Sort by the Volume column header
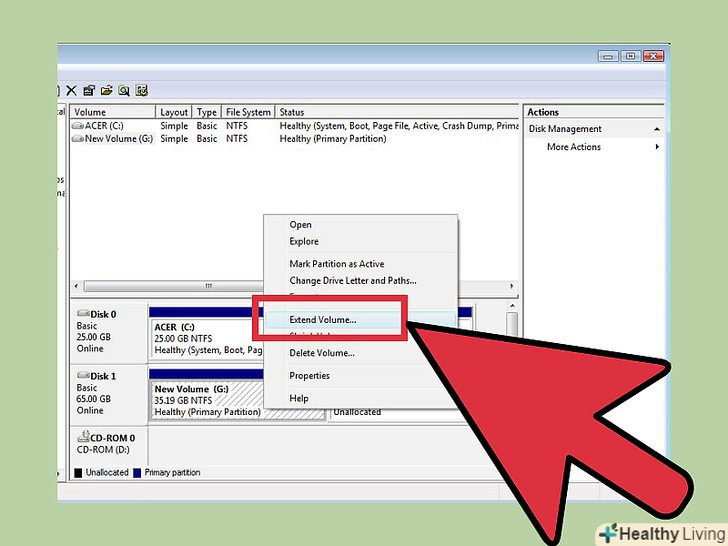Screen dimensions: 728x546 (113, 112)
